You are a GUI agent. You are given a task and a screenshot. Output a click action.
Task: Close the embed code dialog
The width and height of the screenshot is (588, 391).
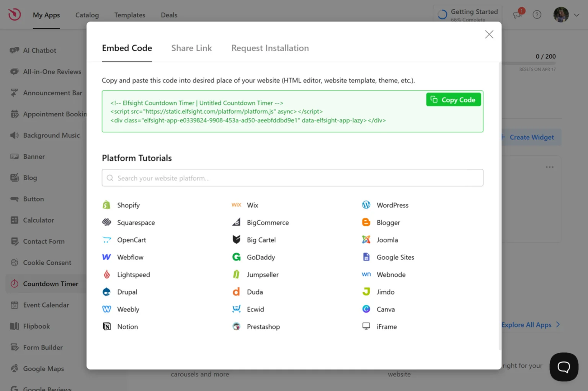[x=489, y=34]
